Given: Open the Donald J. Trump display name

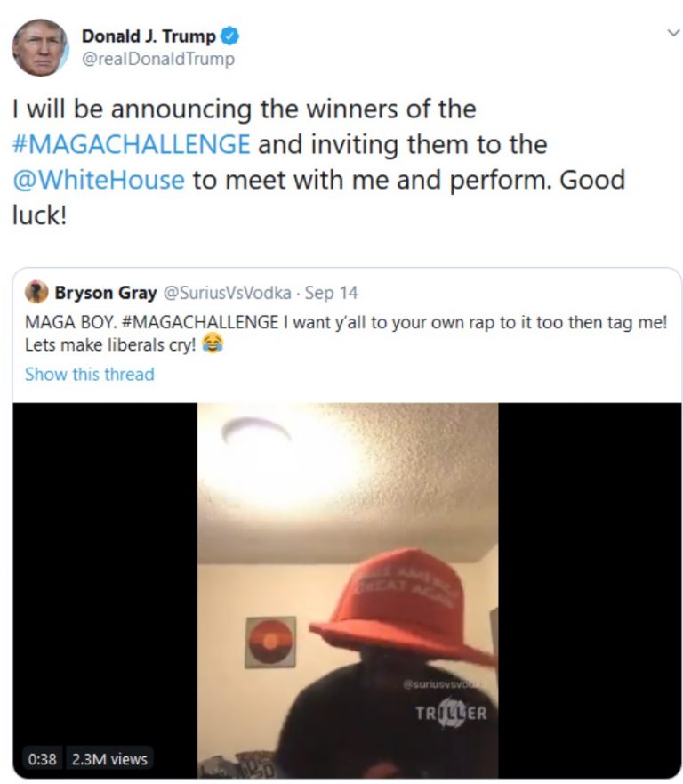Looking at the screenshot, I should point(149,36).
